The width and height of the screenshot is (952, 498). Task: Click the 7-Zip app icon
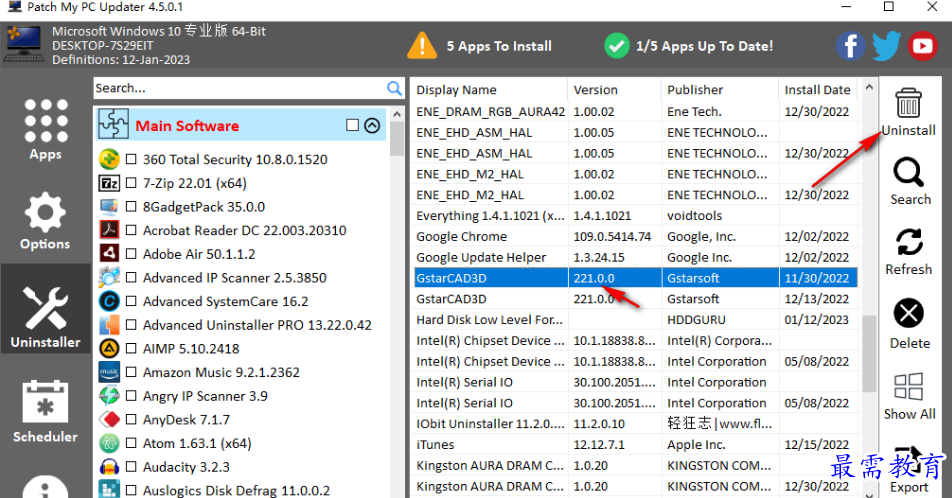(109, 183)
